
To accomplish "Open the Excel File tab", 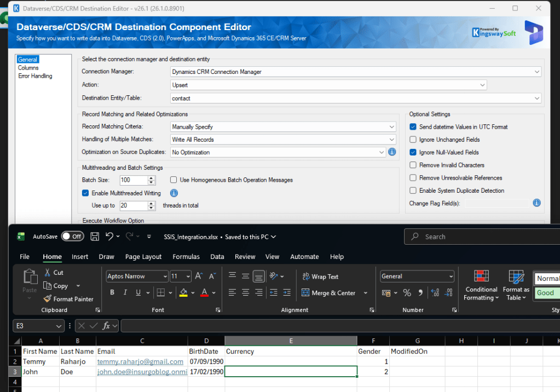I will (25, 257).
